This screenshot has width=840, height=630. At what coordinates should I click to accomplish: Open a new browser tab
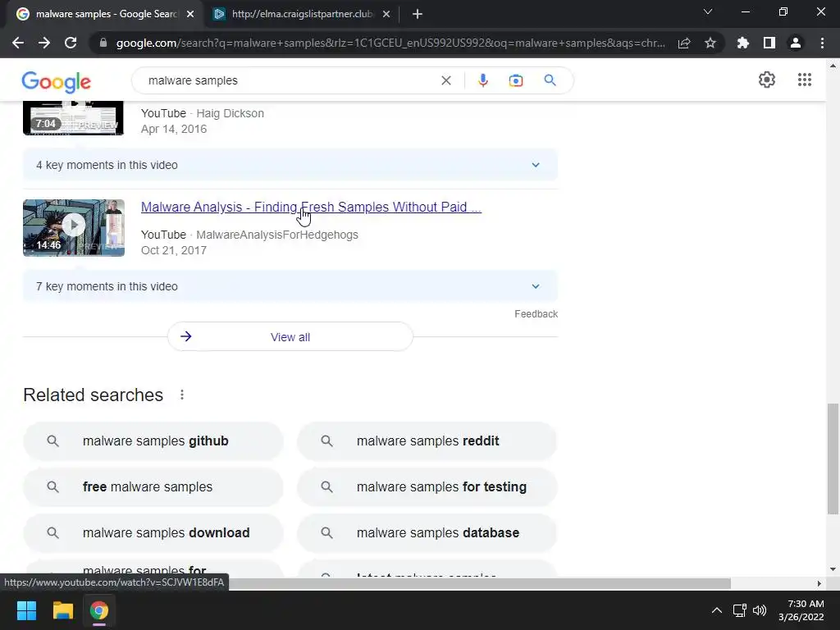coord(418,14)
